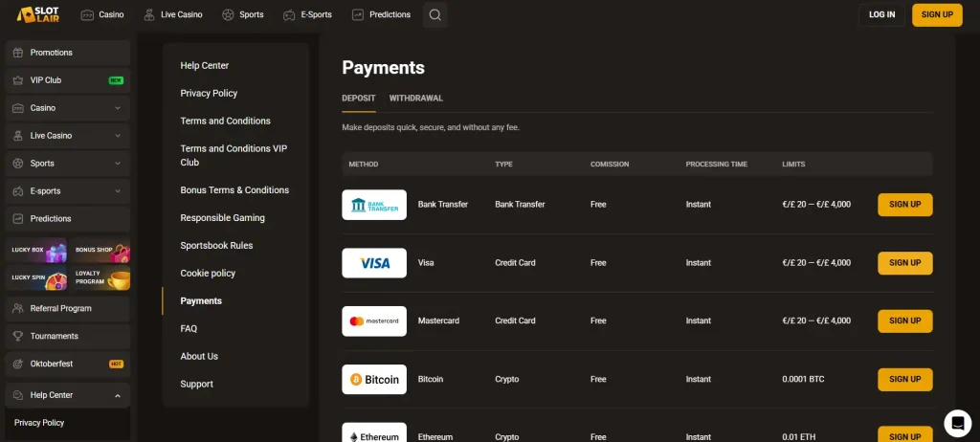Open the FAQ link
Image resolution: width=980 pixels, height=442 pixels.
pyautogui.click(x=189, y=328)
